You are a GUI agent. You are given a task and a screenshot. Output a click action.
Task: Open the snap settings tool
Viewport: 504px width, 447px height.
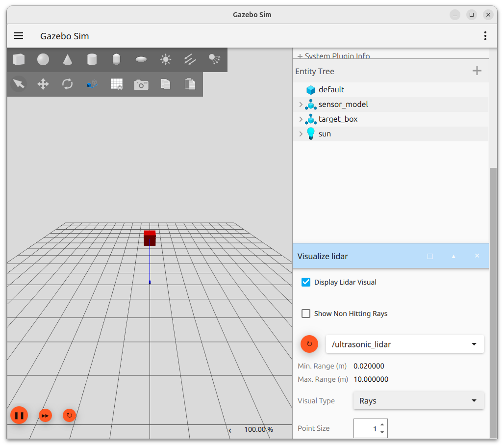(92, 84)
